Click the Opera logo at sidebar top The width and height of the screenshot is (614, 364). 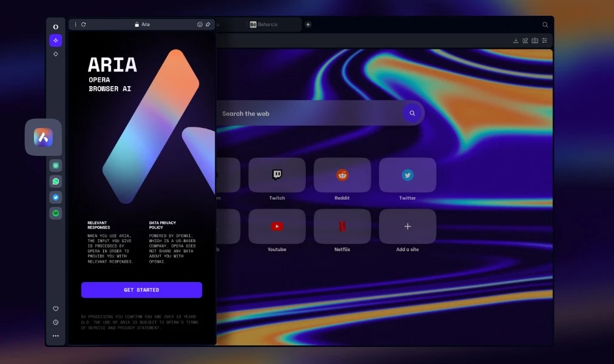55,27
